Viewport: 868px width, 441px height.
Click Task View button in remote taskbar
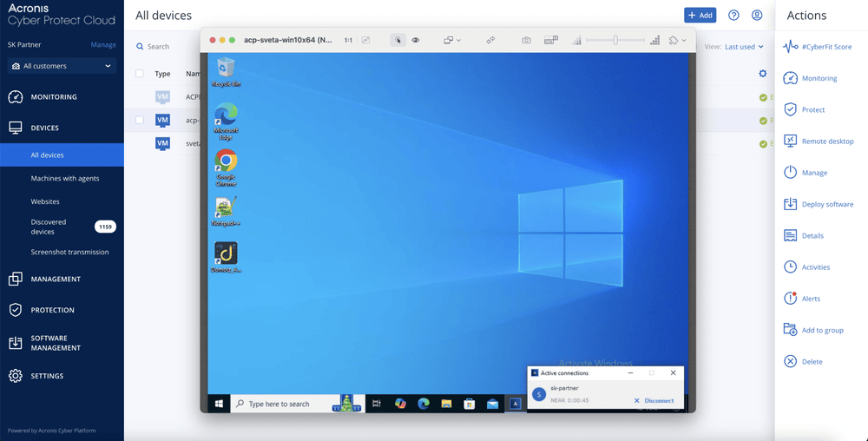(x=377, y=404)
